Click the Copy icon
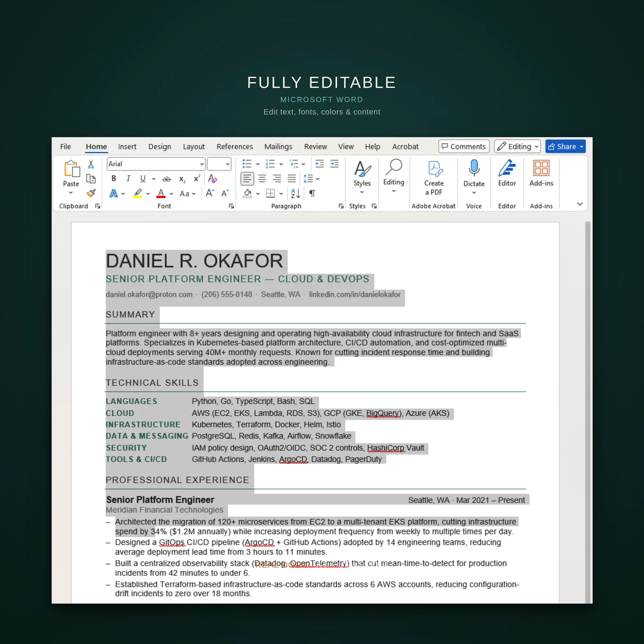The image size is (644, 644). pos(91,179)
